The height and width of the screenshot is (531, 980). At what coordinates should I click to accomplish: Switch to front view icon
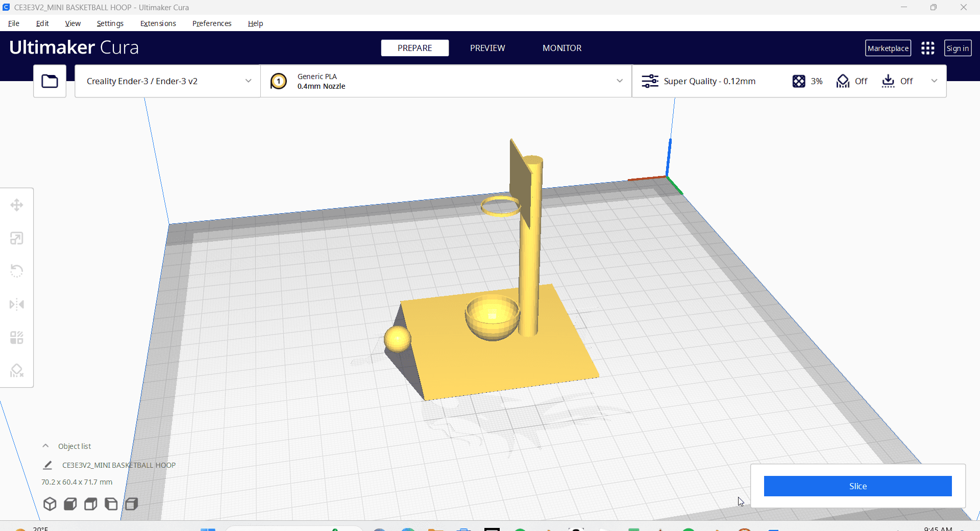(x=70, y=504)
